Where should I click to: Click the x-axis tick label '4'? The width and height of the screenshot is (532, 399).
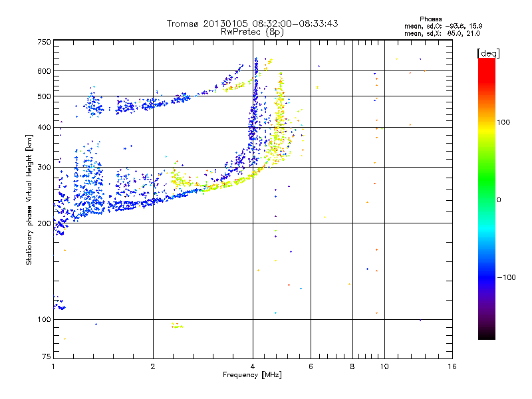(253, 366)
